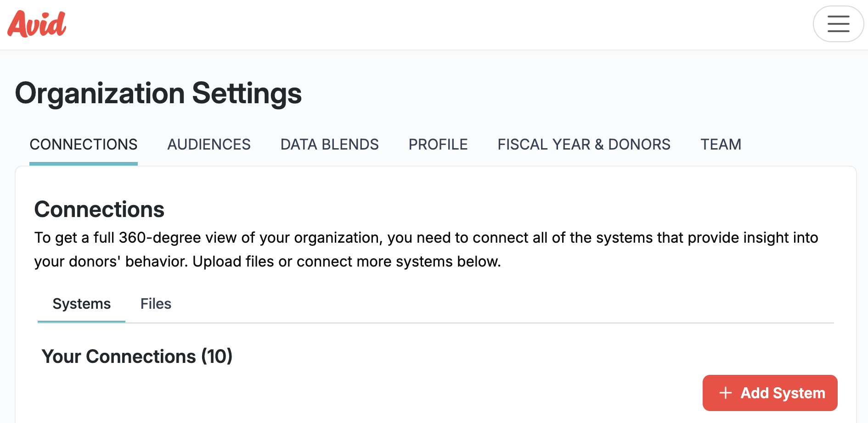Screen dimensions: 868x423
Task: Click the Connections section heading
Action: coord(99,209)
